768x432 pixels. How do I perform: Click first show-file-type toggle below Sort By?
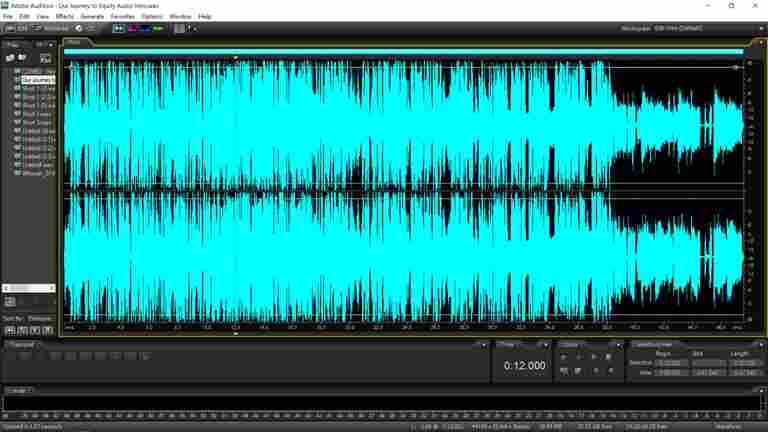[x=10, y=330]
